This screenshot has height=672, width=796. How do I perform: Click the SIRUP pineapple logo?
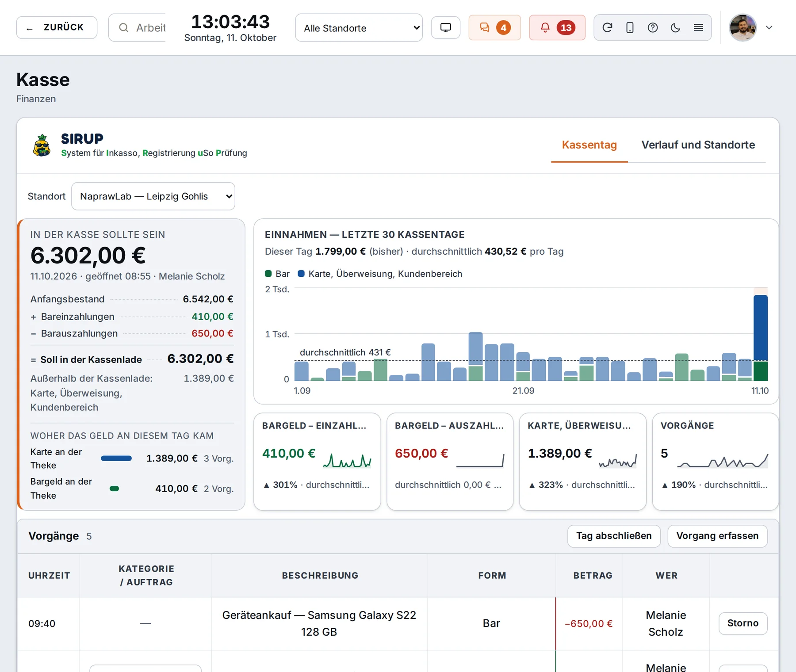[x=42, y=145]
